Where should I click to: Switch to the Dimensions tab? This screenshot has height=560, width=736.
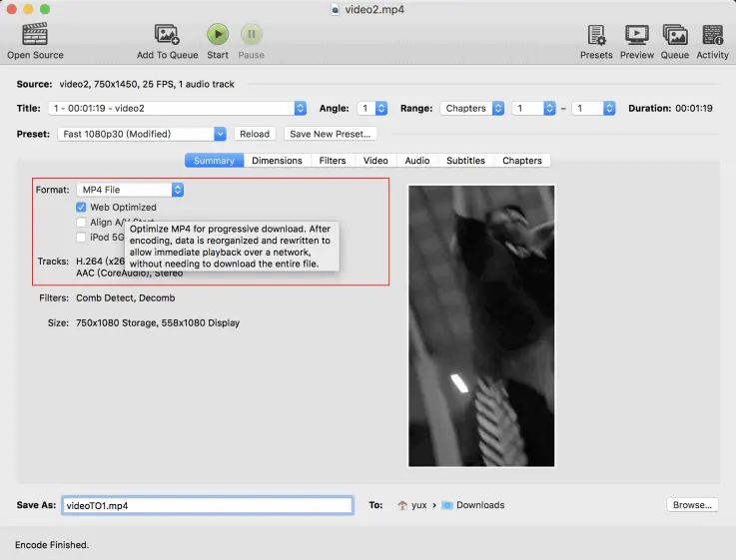277,161
